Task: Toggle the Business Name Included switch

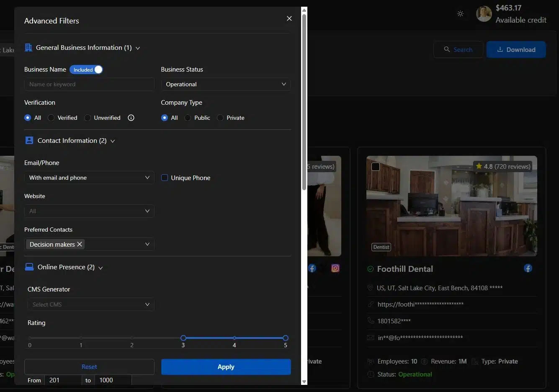Action: (86, 70)
